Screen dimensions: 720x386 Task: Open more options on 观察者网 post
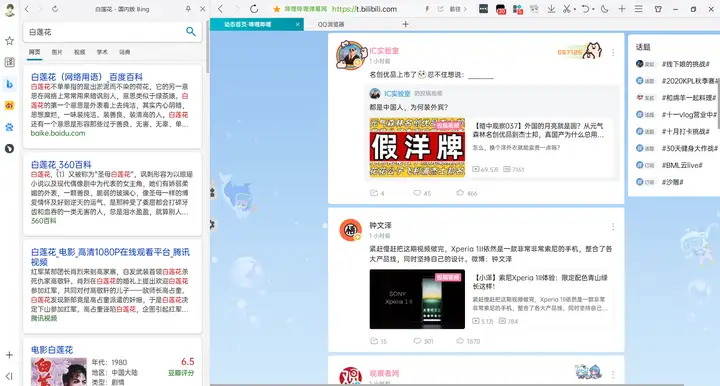pyautogui.click(x=613, y=375)
